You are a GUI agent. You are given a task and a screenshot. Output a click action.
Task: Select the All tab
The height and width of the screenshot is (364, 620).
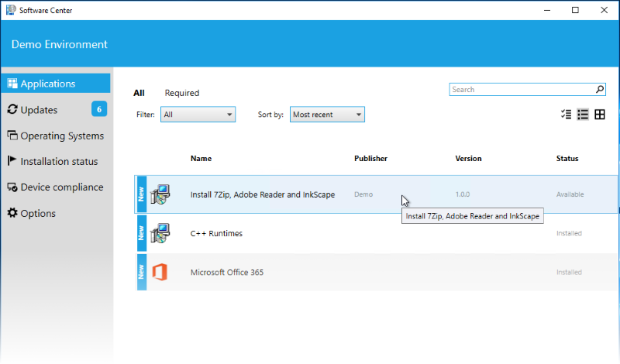coord(139,93)
